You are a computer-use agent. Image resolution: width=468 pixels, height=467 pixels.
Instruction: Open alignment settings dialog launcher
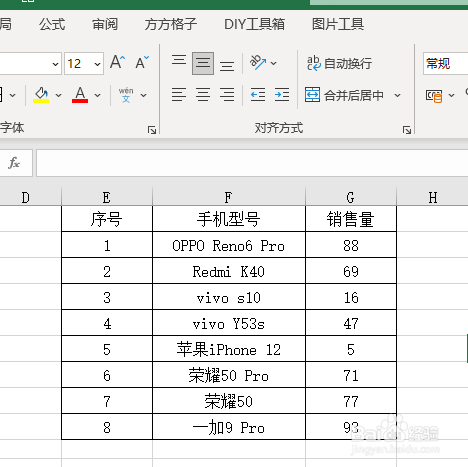tap(407, 130)
